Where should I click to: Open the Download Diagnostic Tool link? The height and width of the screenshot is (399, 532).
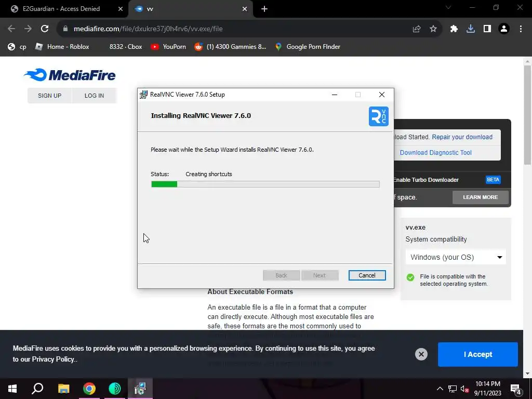(436, 153)
